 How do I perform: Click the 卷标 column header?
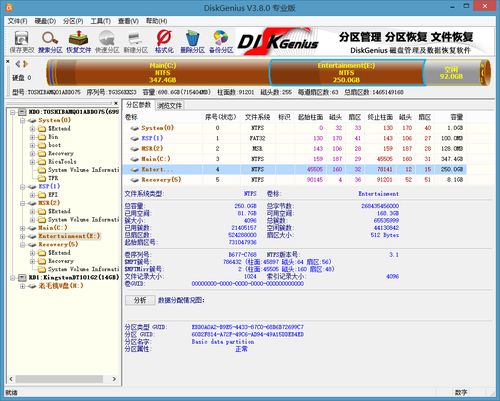pos(131,117)
